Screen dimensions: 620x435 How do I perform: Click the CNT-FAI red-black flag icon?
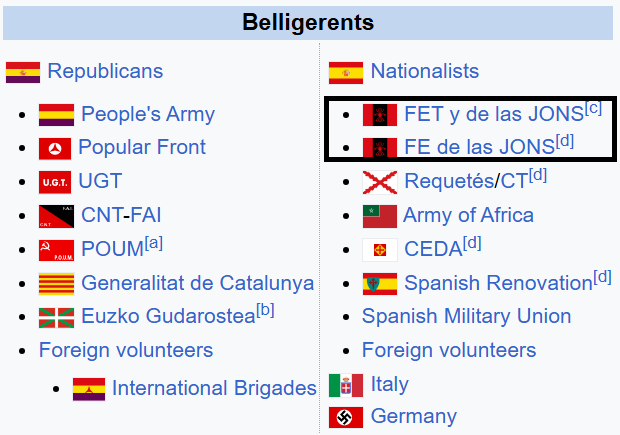54,215
